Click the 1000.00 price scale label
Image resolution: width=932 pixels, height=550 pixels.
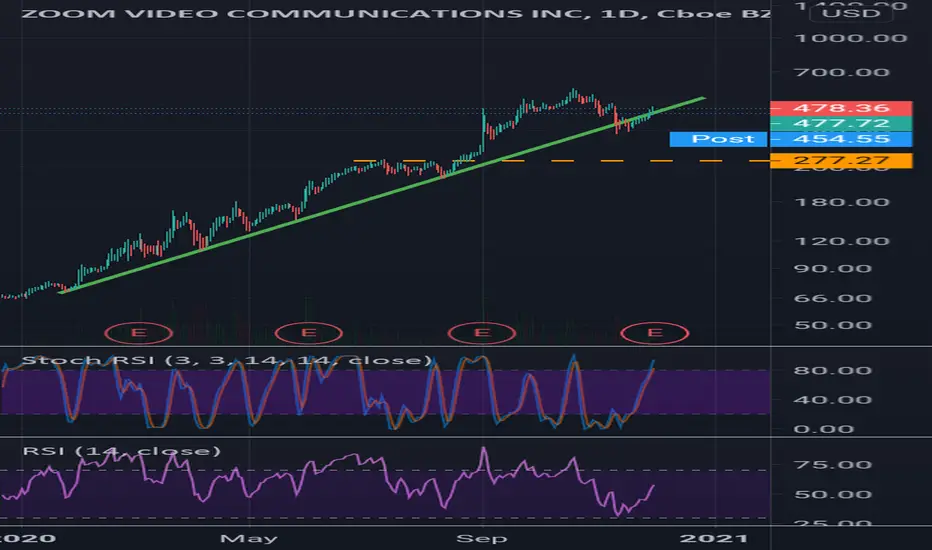[851, 39]
